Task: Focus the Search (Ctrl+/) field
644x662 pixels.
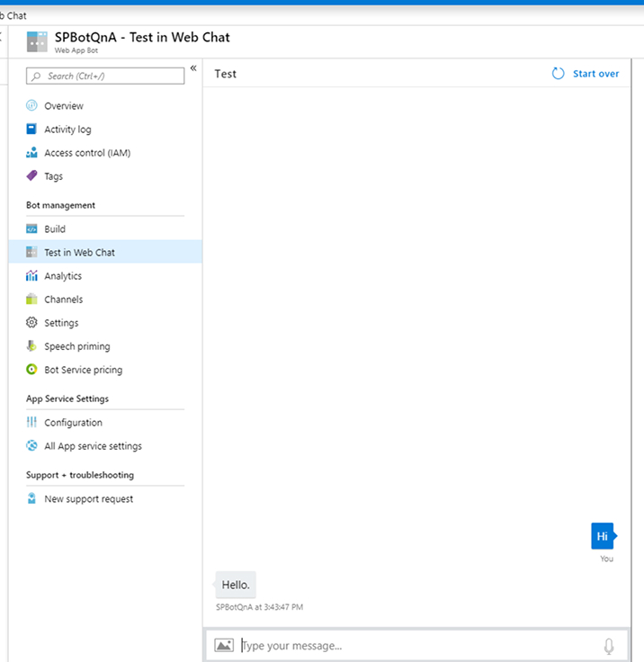Action: [x=105, y=76]
